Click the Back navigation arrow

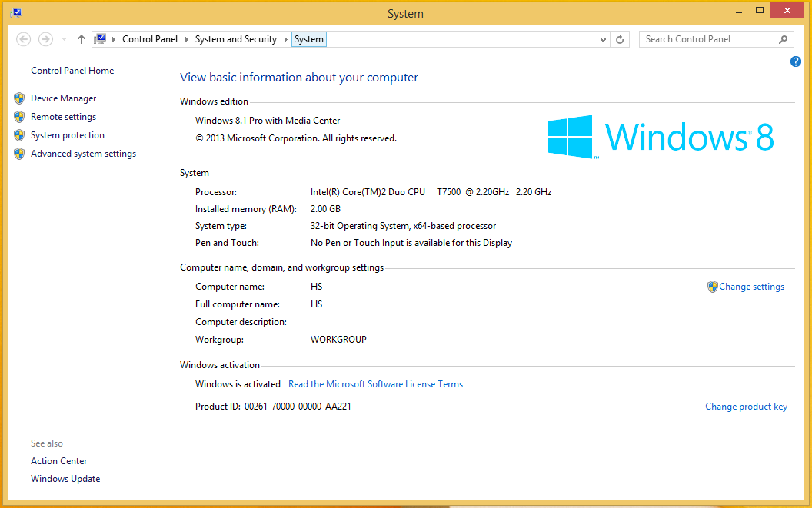pos(23,39)
